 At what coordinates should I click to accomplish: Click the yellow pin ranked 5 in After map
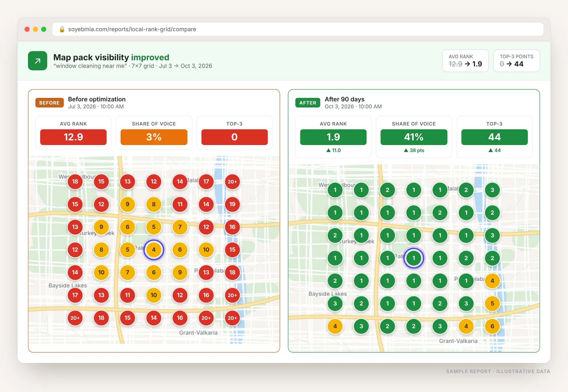492,303
